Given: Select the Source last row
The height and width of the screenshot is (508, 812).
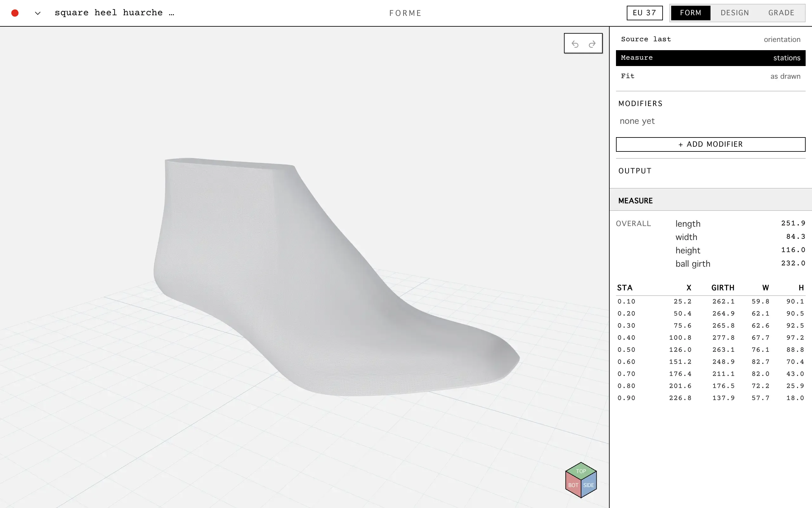Looking at the screenshot, I should 710,39.
